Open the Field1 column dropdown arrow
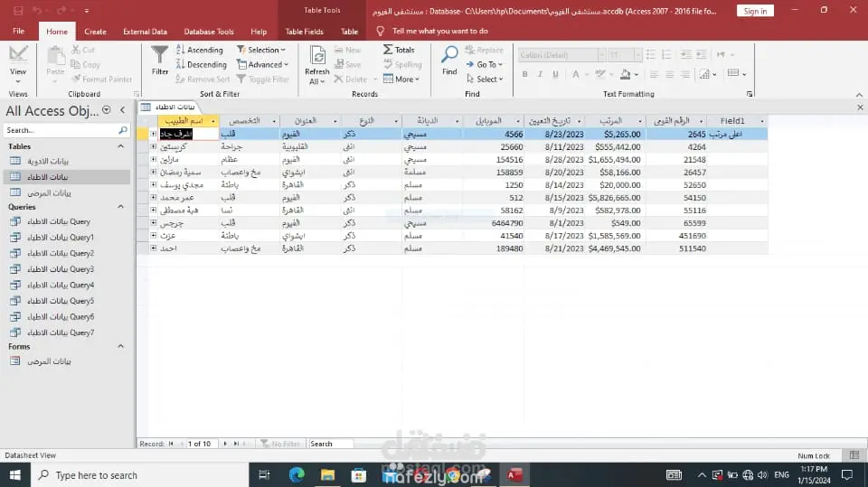The image size is (868, 487). 761,121
